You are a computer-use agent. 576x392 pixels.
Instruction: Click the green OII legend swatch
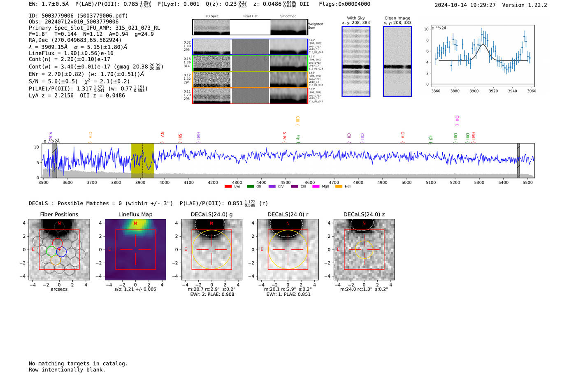tap(250, 187)
